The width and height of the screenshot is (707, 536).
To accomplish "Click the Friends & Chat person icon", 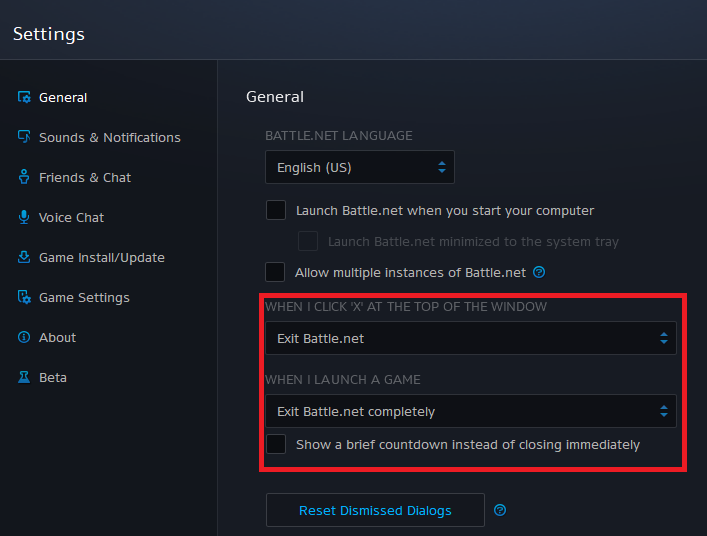I will [24, 177].
